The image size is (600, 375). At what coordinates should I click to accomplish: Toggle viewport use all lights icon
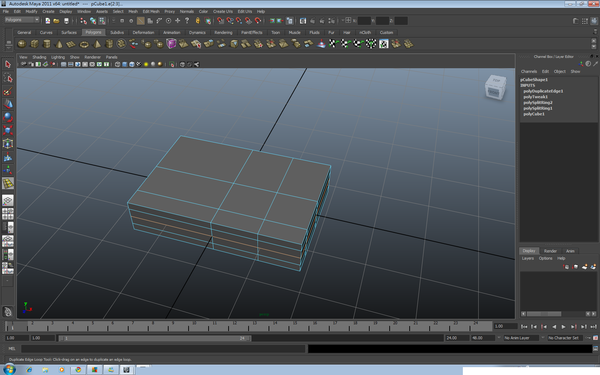(146, 64)
